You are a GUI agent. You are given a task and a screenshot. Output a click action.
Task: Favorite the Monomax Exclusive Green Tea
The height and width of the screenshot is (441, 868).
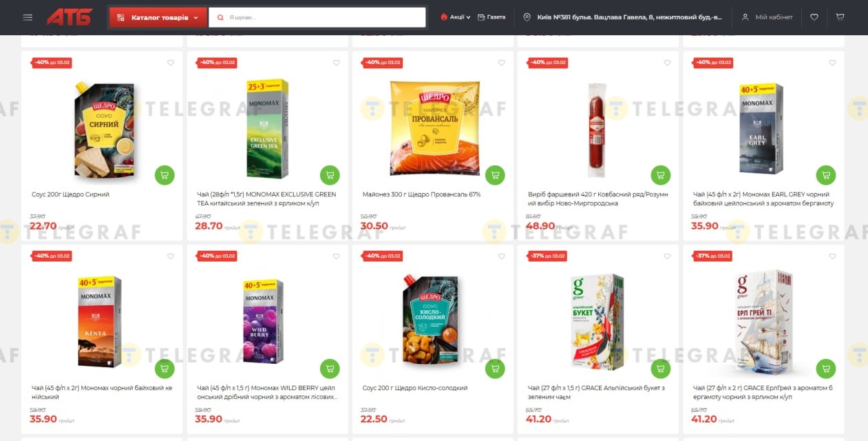point(337,63)
